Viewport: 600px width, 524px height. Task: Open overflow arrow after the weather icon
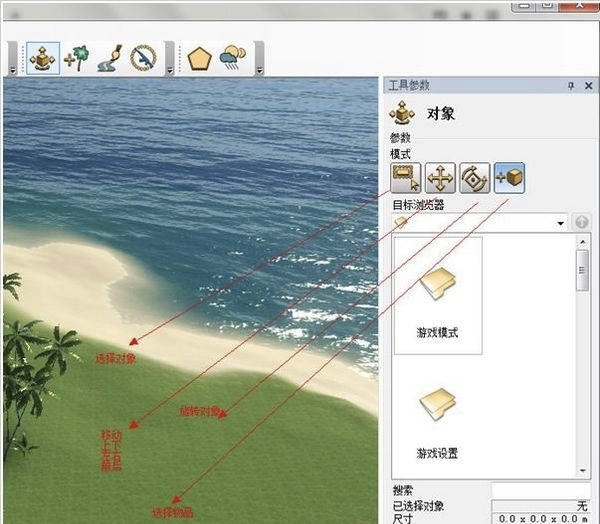(259, 70)
